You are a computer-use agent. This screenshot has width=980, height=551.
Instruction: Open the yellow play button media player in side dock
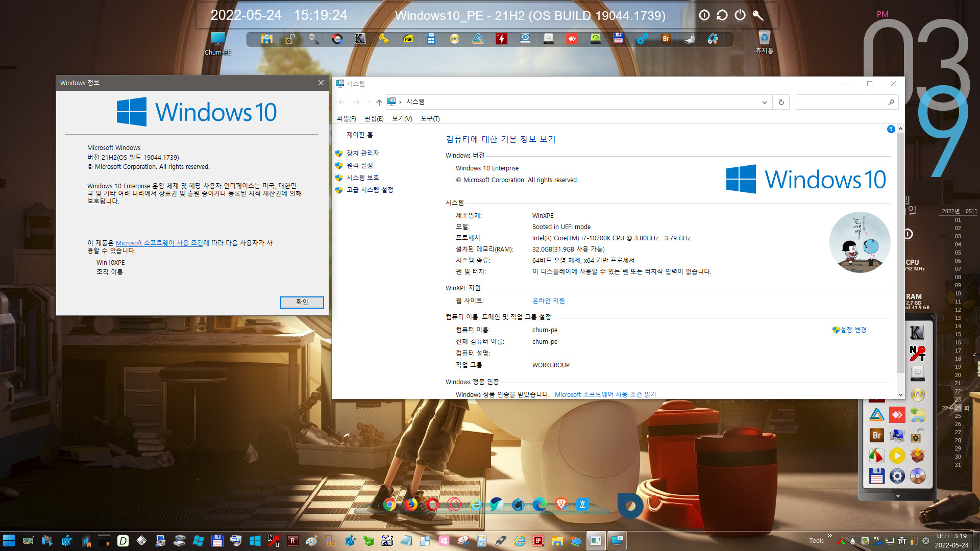point(897,456)
